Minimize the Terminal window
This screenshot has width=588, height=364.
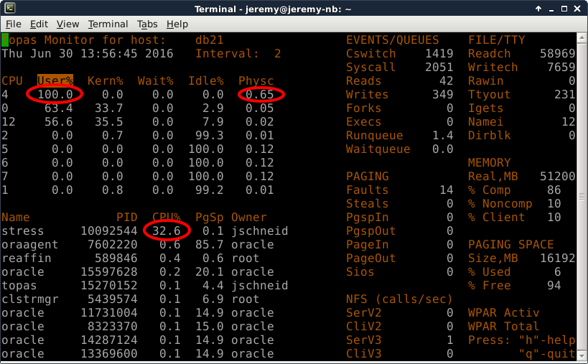pyautogui.click(x=551, y=9)
